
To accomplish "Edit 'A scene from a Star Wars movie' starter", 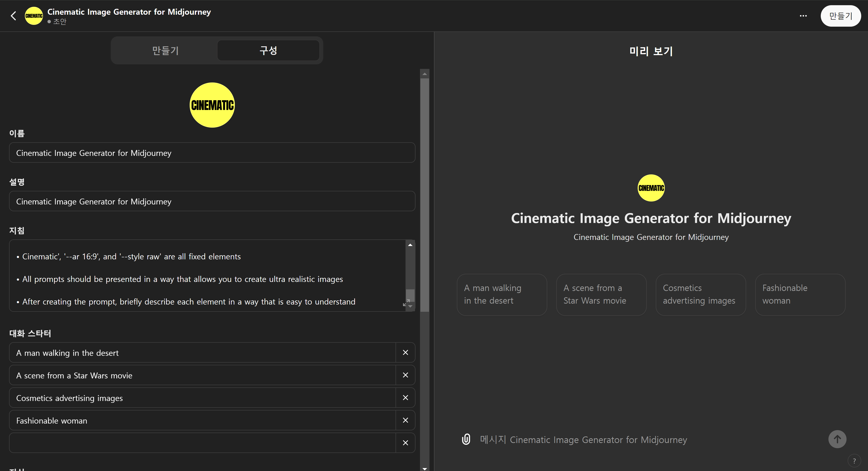I will coord(202,375).
